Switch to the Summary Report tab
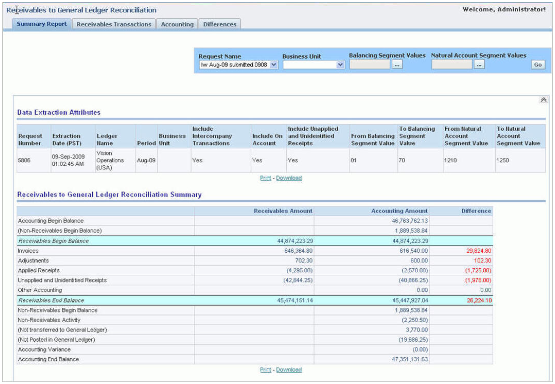Image resolution: width=555 pixels, height=384 pixels. [x=42, y=24]
